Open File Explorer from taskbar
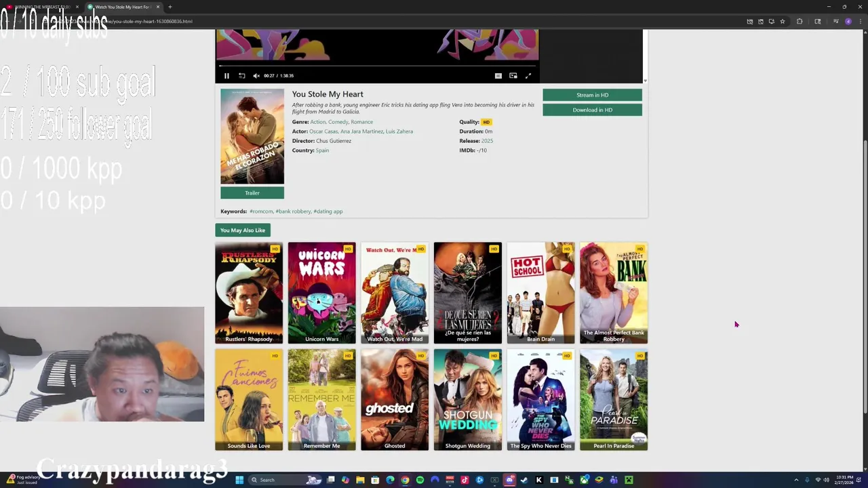The height and width of the screenshot is (488, 868). tap(360, 480)
